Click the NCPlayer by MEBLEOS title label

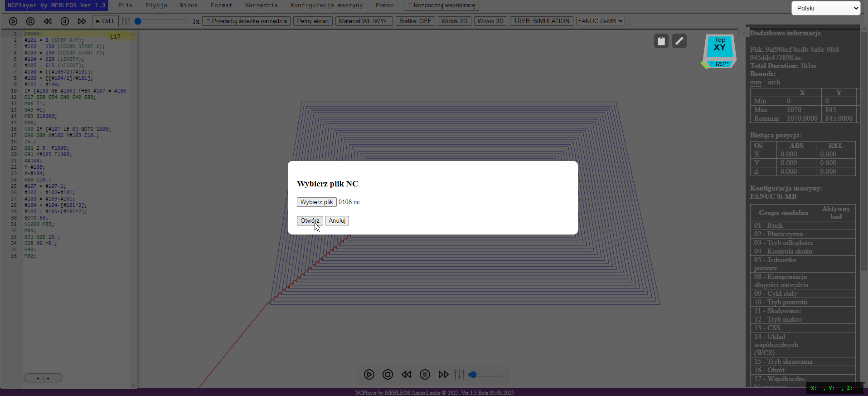pos(57,5)
